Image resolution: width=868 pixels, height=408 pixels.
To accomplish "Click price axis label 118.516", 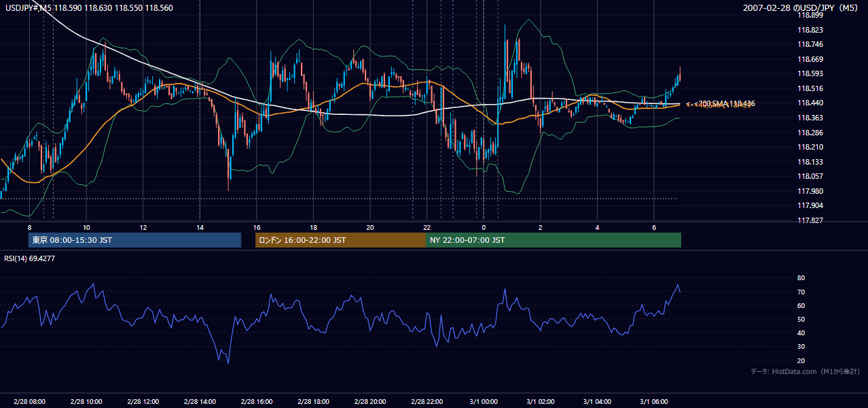I will [809, 88].
